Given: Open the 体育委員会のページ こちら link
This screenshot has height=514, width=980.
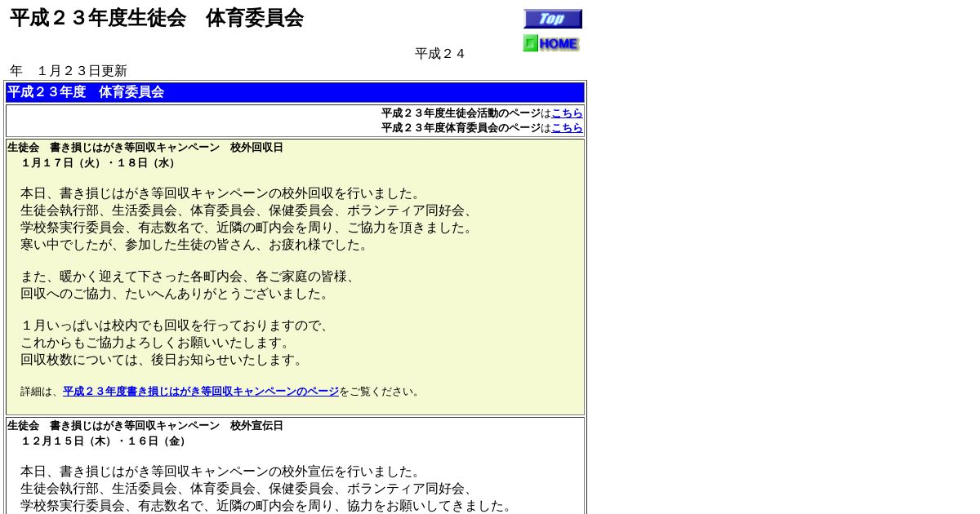Looking at the screenshot, I should pyautogui.click(x=567, y=128).
